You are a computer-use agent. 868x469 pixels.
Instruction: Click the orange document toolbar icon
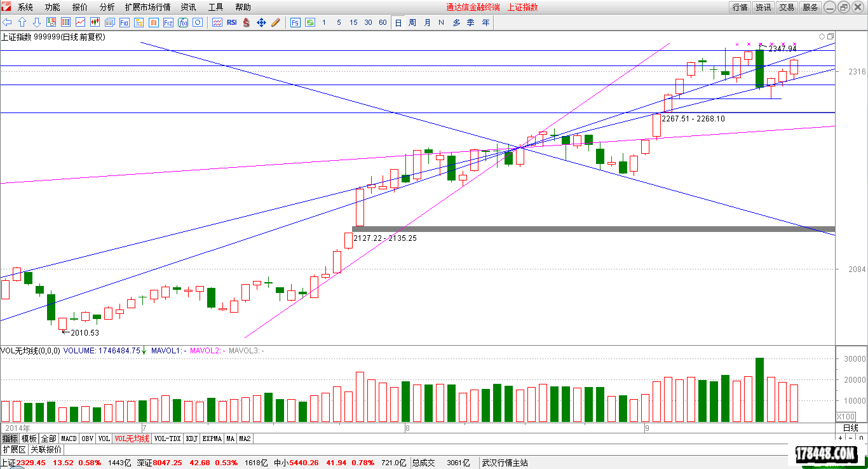pos(153,22)
